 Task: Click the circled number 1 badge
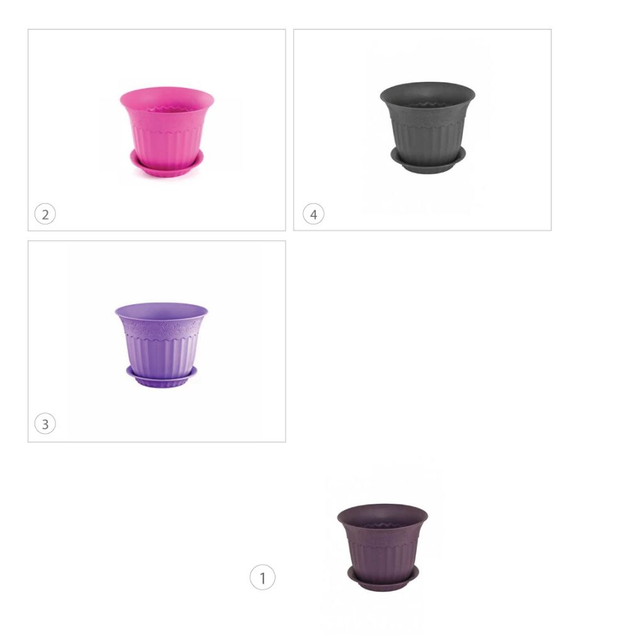click(262, 577)
